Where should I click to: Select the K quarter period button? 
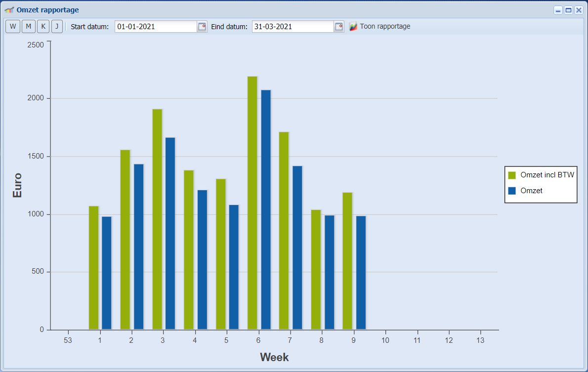tap(43, 27)
